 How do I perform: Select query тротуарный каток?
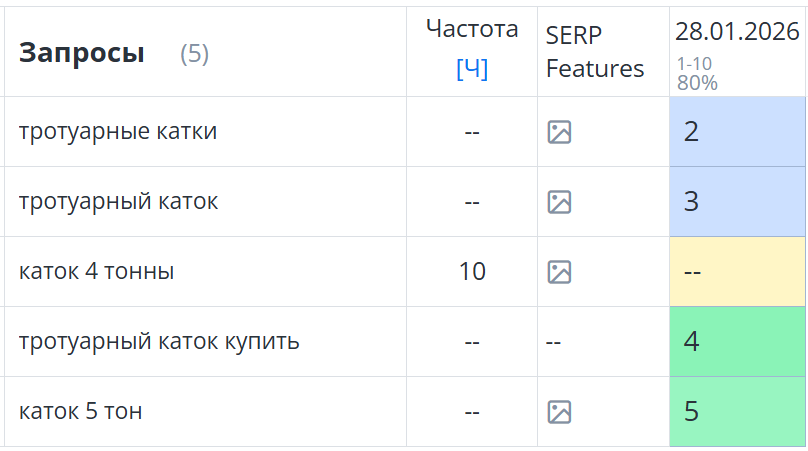(x=118, y=202)
